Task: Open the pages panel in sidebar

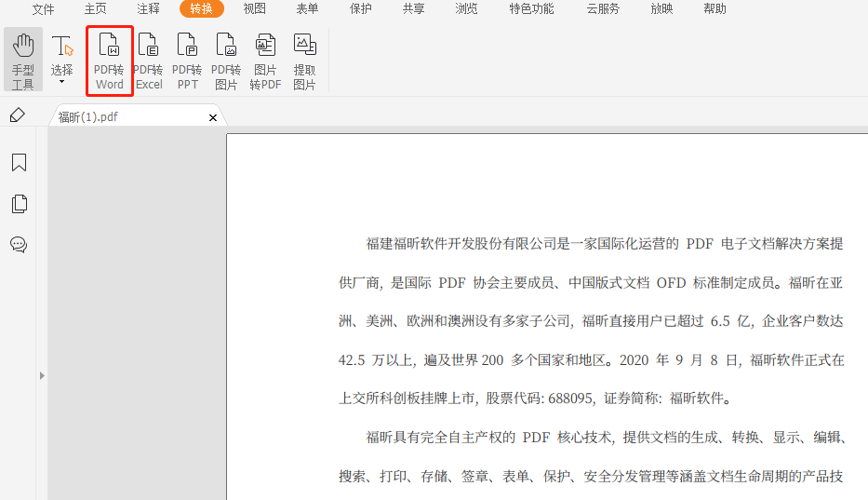Action: (19, 204)
